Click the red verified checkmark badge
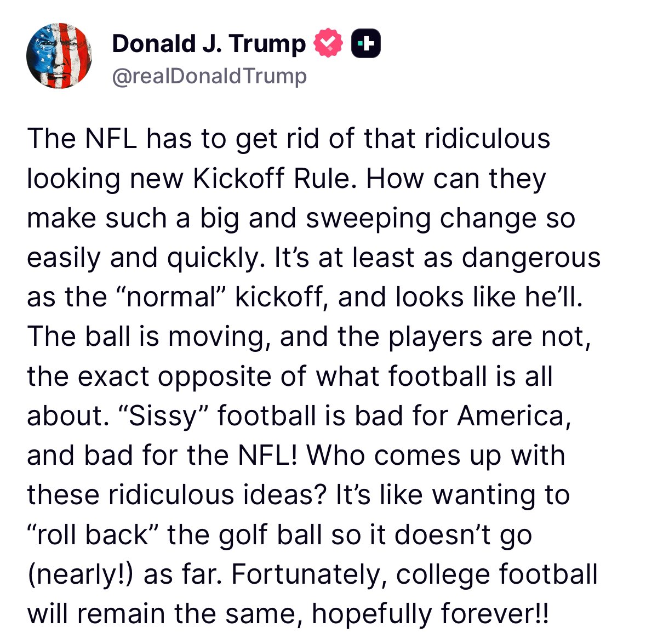Screen dimensions: 646x644 pos(328,43)
